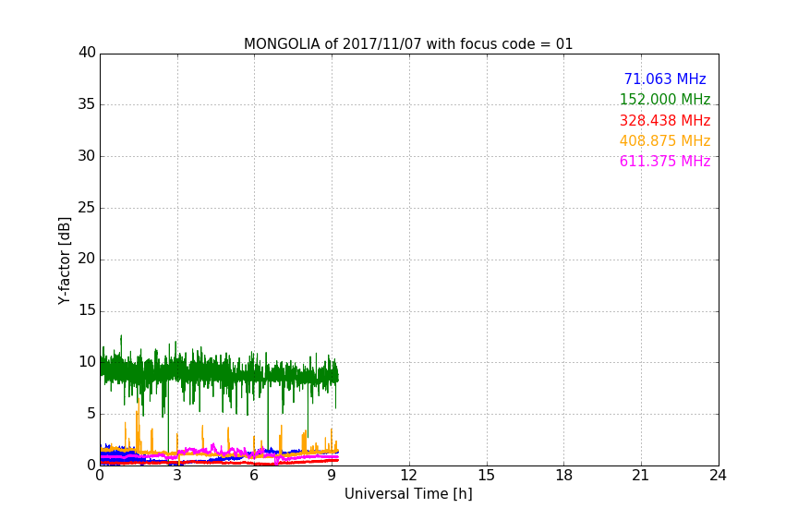Click the y-axis tick label '40'
The image size is (798, 532).
tap(87, 53)
